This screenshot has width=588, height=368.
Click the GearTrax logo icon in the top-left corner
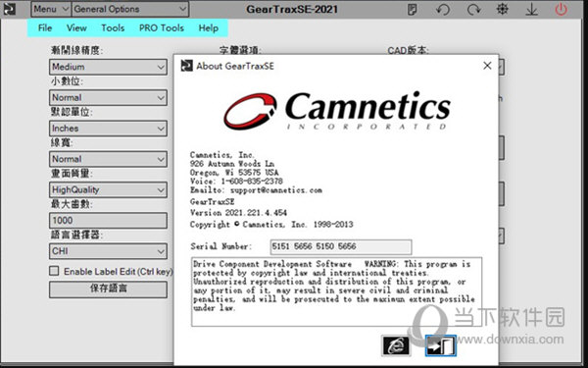[10, 9]
